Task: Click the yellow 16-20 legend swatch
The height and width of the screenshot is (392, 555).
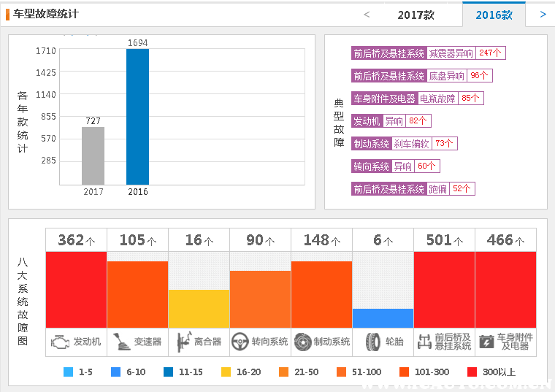Action: 226,372
